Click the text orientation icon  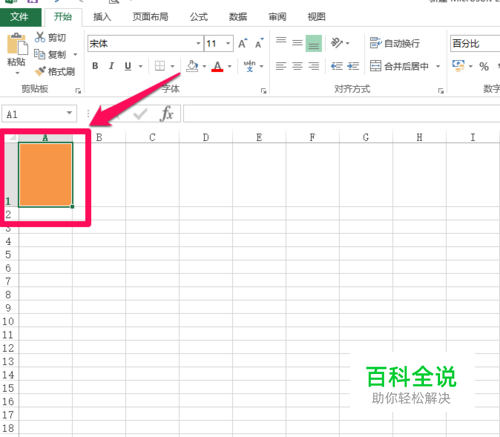tap(337, 43)
